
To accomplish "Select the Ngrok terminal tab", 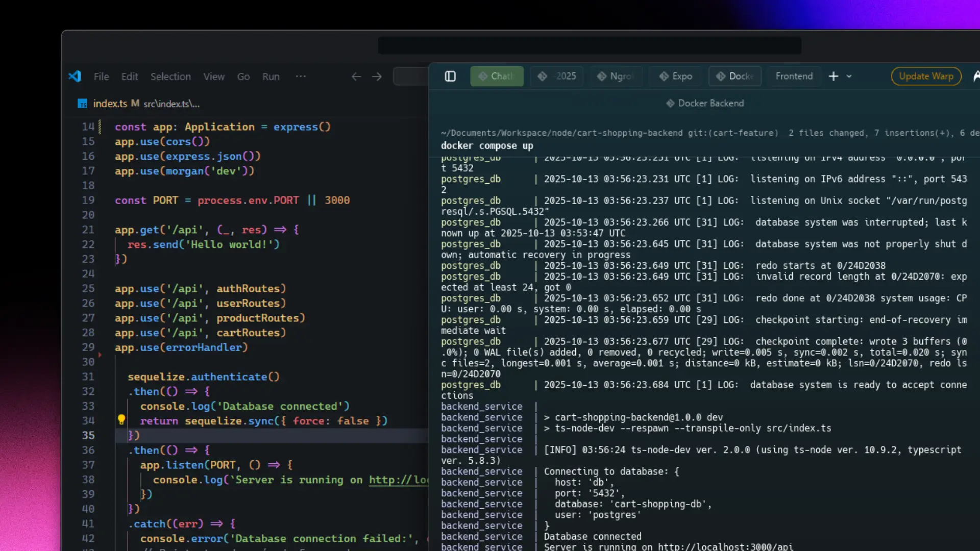I will coord(616,77).
